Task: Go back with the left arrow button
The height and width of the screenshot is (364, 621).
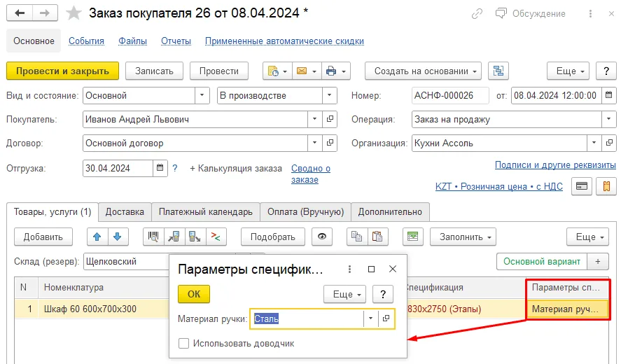Action: pyautogui.click(x=20, y=13)
